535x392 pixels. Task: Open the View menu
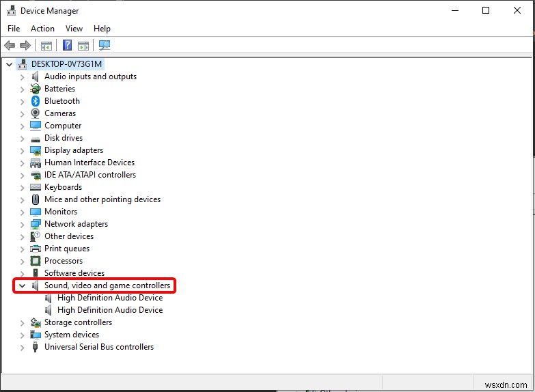[74, 29]
